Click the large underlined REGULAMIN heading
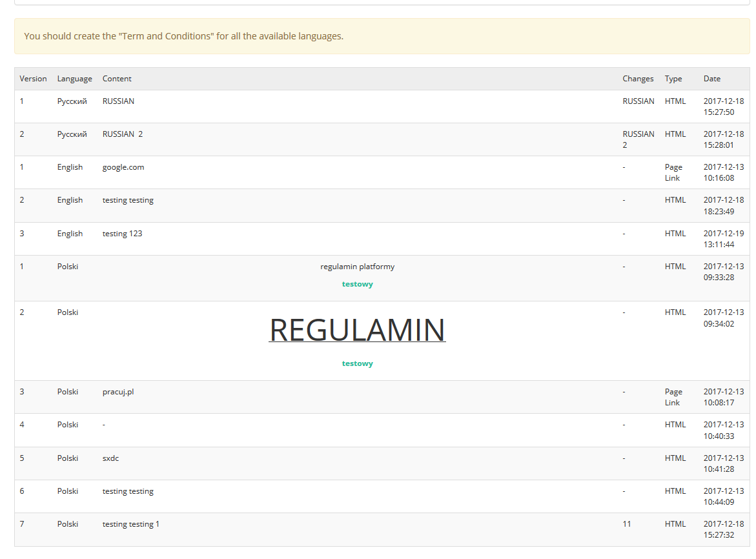The width and height of the screenshot is (756, 559). [357, 330]
